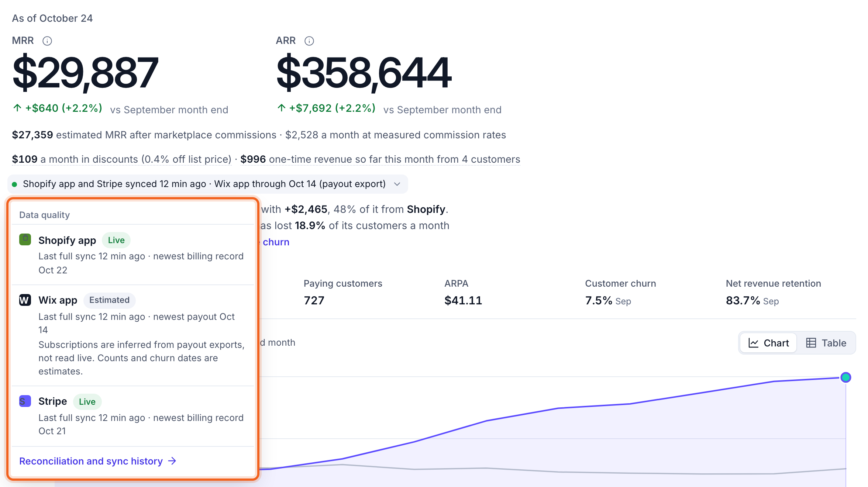Click the $109 a month in discounts link
The width and height of the screenshot is (868, 487).
pyautogui.click(x=121, y=159)
